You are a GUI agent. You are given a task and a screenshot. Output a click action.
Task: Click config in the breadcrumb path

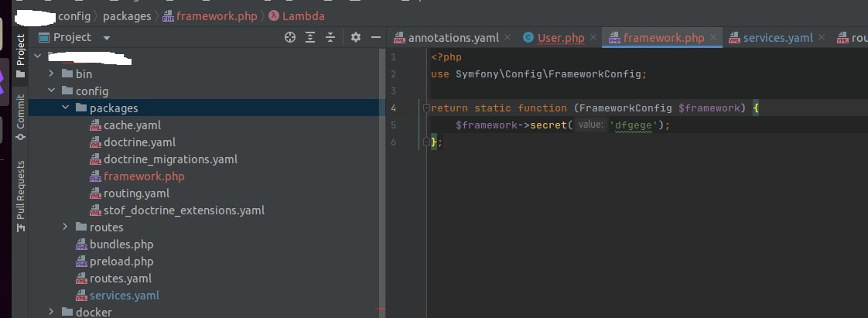click(74, 16)
